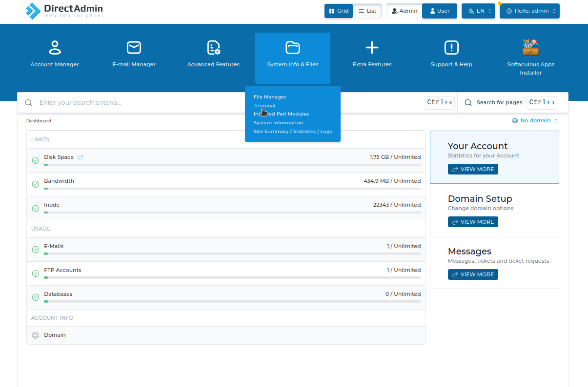Click the E-mail Manager envelope icon
Screen dimensions: 588x387
click(134, 48)
